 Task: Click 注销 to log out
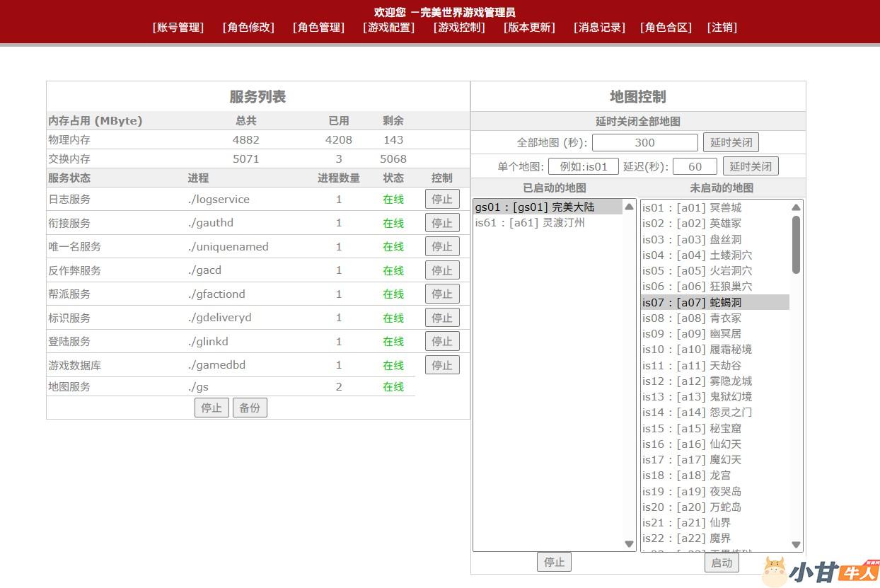[x=722, y=28]
